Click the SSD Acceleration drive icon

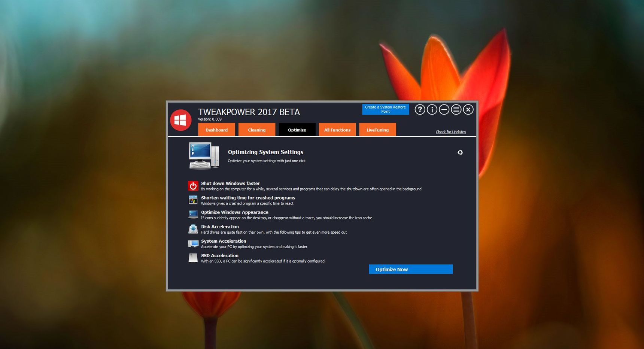(193, 258)
